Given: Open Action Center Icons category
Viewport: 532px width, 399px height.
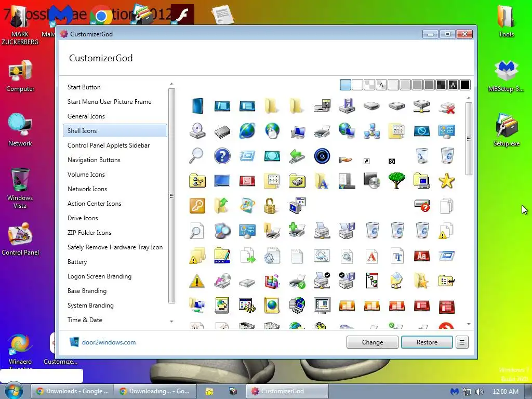Looking at the screenshot, I should click(x=94, y=204).
